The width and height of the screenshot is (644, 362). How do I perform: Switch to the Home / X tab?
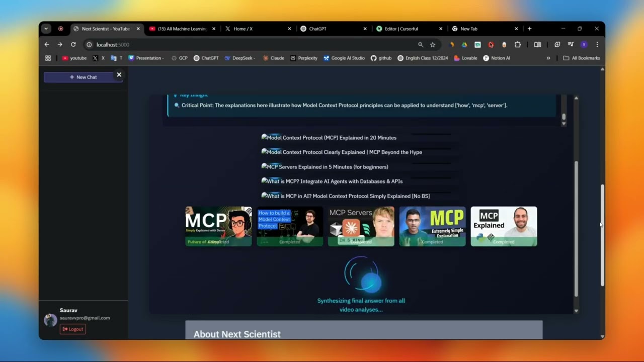(258, 29)
